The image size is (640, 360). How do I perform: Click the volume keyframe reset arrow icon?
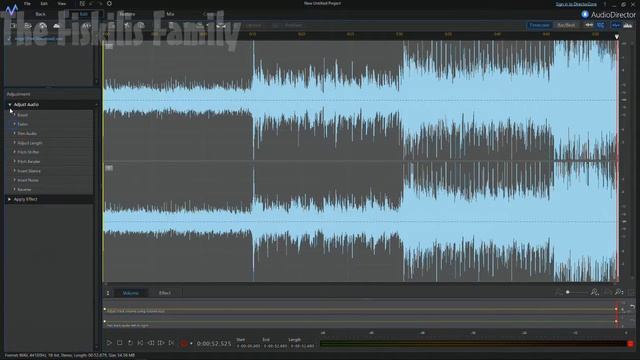click(x=632, y=307)
